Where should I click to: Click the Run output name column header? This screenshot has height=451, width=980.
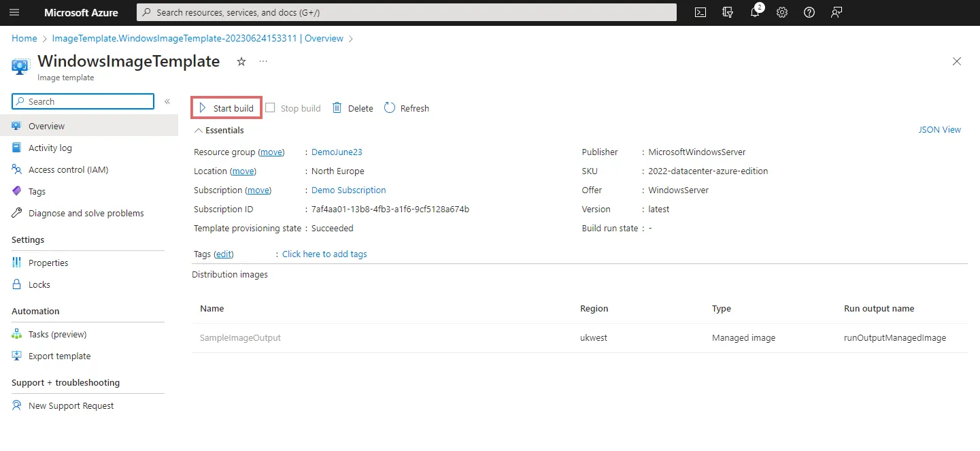point(879,309)
